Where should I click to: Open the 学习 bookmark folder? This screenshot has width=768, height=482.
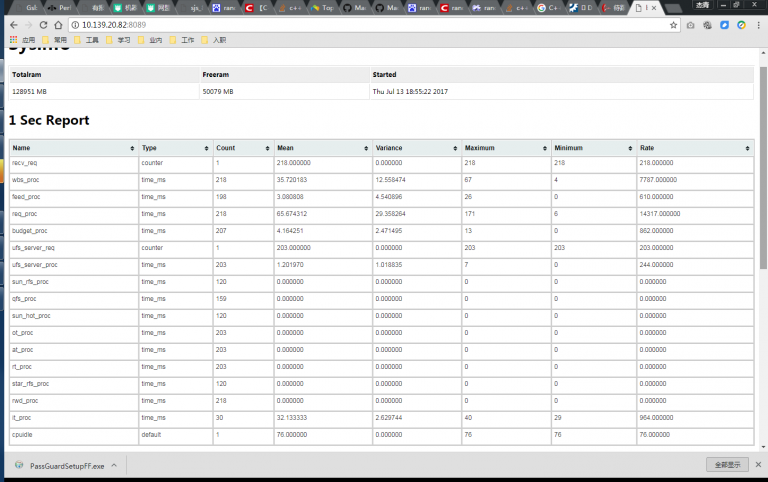(119, 40)
